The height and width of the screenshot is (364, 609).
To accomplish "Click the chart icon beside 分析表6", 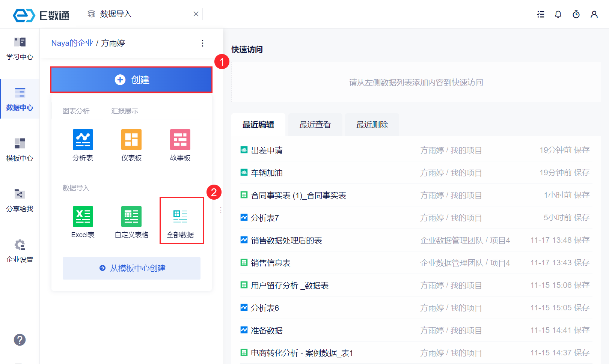I will [244, 307].
